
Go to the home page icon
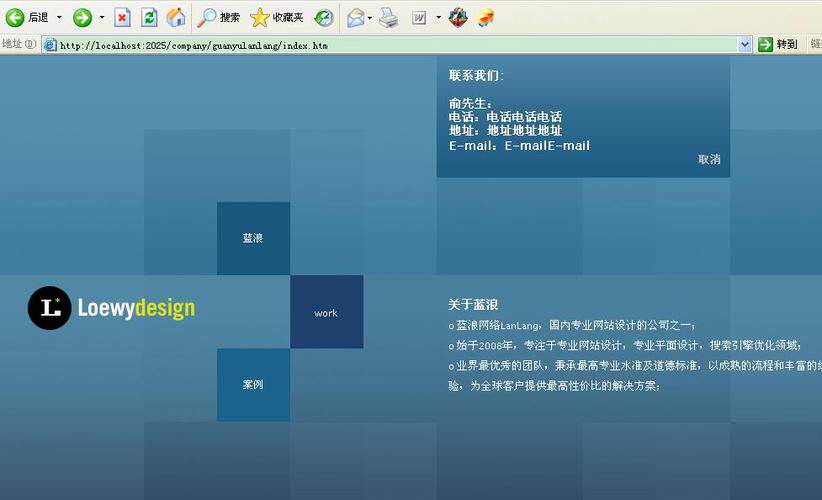176,18
